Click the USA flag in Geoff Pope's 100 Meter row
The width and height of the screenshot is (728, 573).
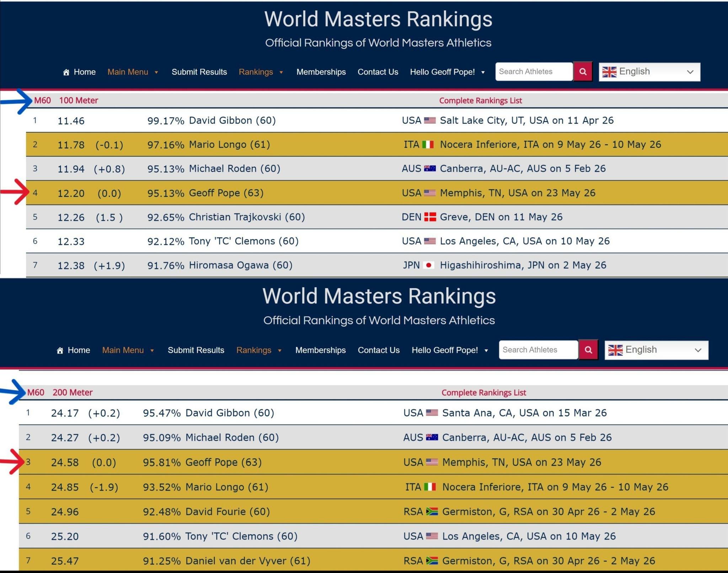point(430,193)
